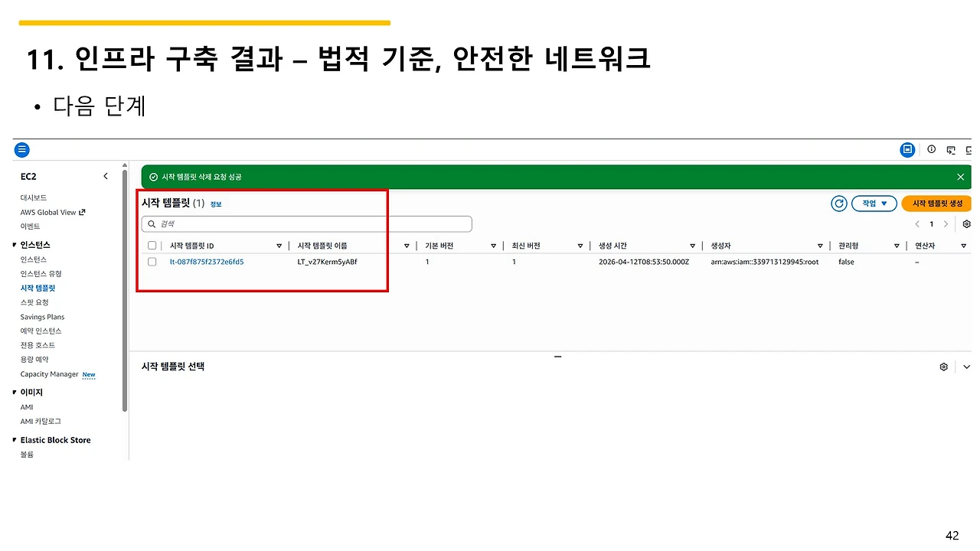Open settings gear for 시작 템플릿 선택 panel
This screenshot has height=551, width=980.
pyautogui.click(x=943, y=367)
